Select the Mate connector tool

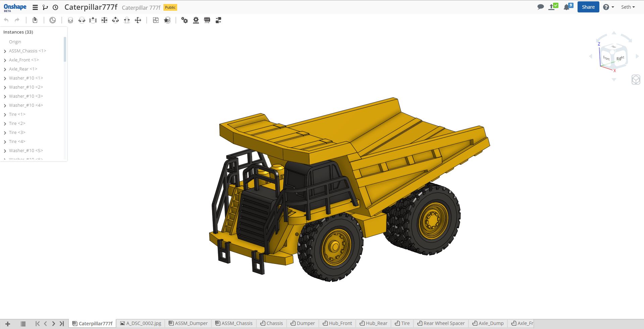coord(167,20)
